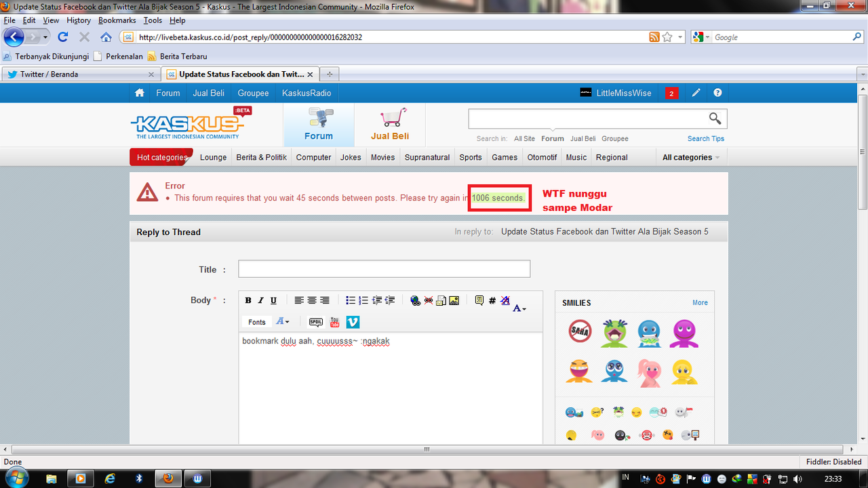This screenshot has width=868, height=488.
Task: Submit search with magnifier icon
Action: click(x=715, y=119)
